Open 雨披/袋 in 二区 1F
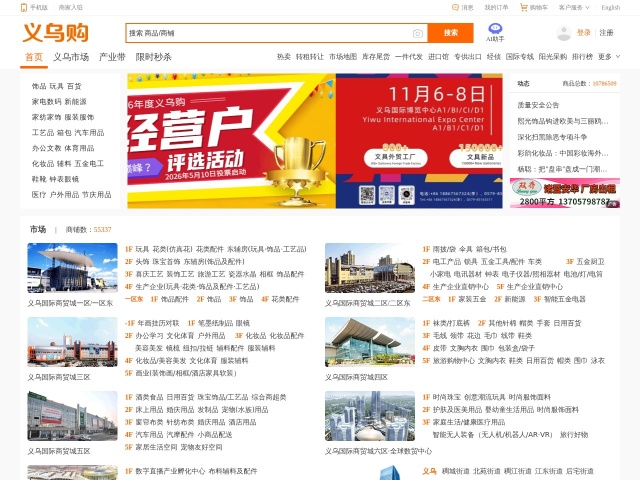Viewport: 640px width, 480px height. pyautogui.click(x=442, y=249)
